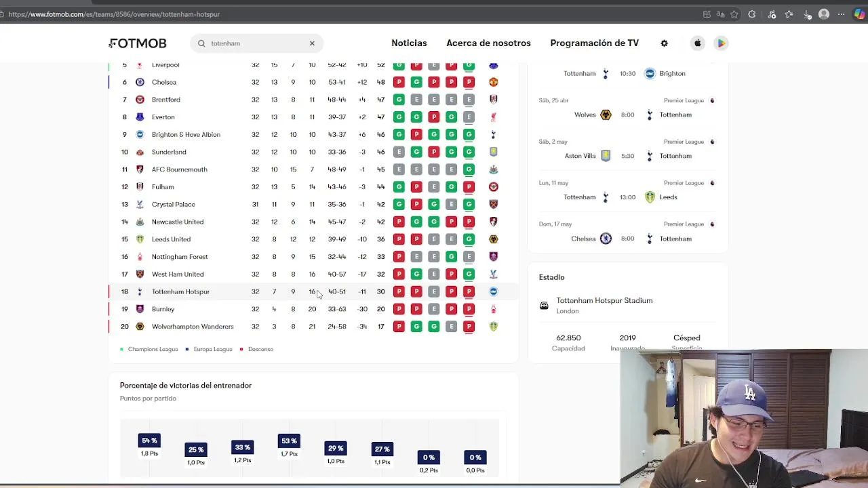Open the browser profile avatar
This screenshot has width=868, height=488.
click(x=824, y=14)
